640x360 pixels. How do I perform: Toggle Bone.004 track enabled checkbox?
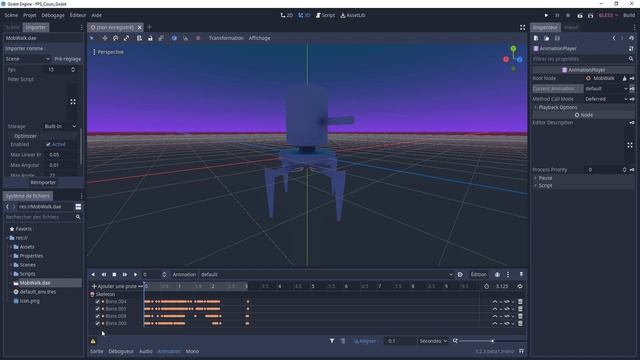pos(98,302)
